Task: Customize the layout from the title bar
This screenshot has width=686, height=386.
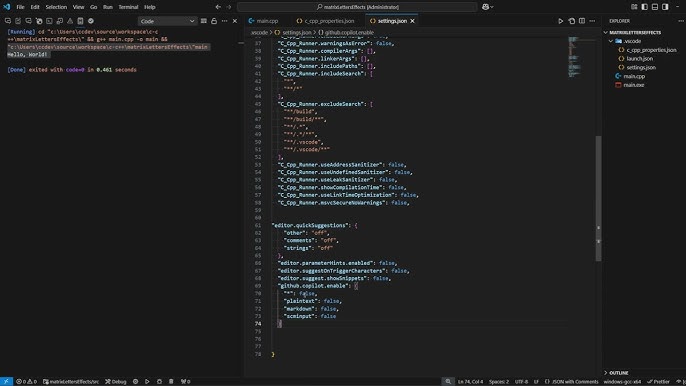Action: [634, 7]
